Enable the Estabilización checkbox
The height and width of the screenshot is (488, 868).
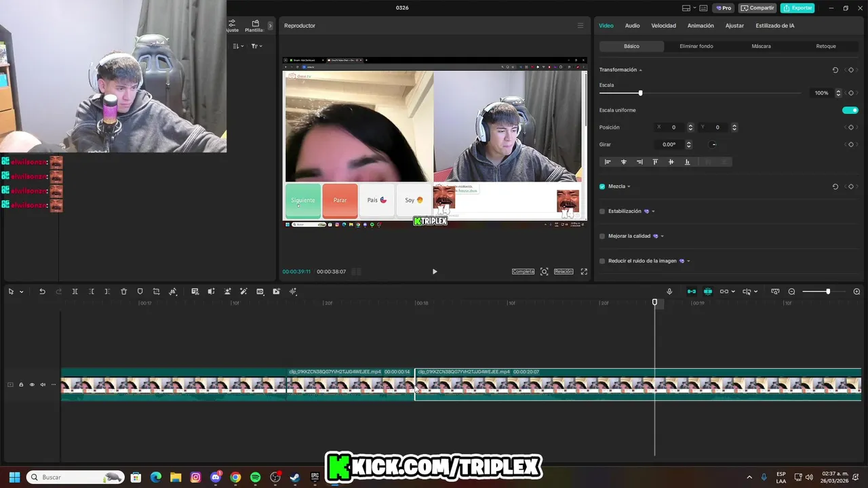[x=602, y=211]
